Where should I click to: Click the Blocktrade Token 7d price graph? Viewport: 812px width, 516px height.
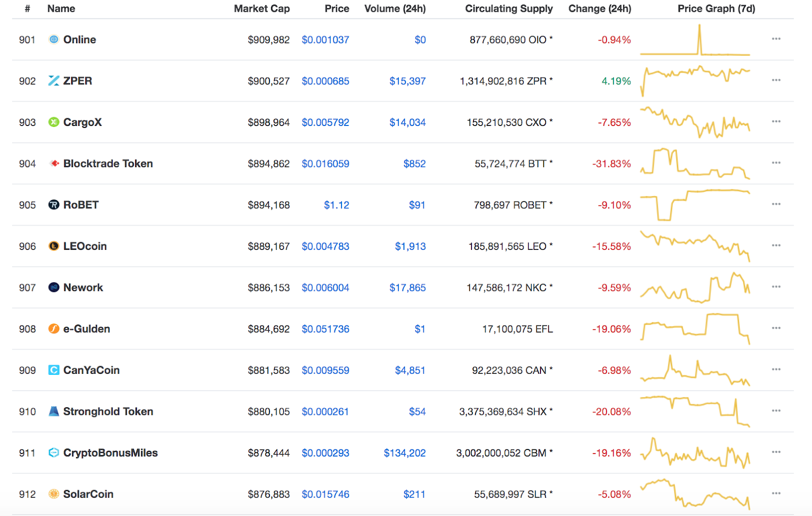[695, 164]
